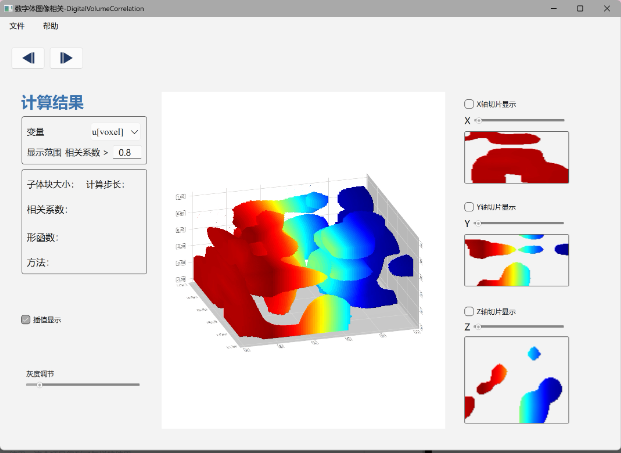Open the 文件 menu

coord(17,26)
